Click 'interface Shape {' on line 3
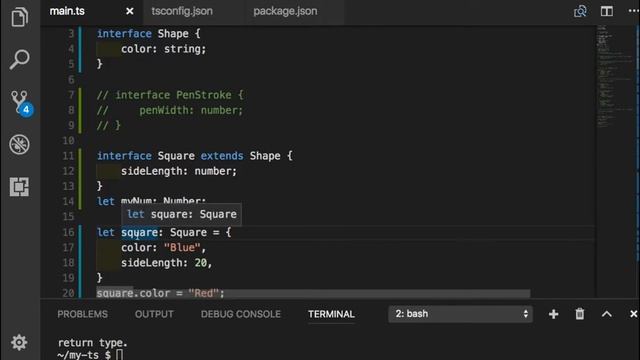Image resolution: width=640 pixels, height=360 pixels. coord(149,33)
